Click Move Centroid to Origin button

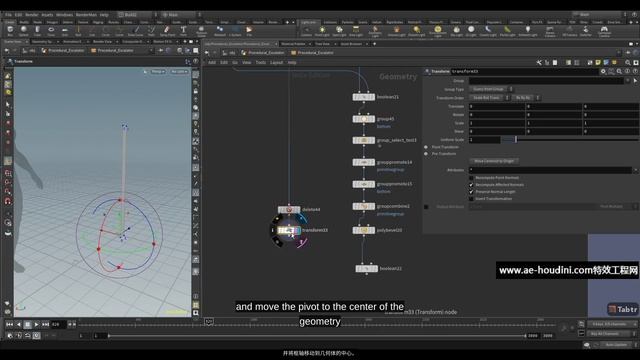tap(494, 161)
